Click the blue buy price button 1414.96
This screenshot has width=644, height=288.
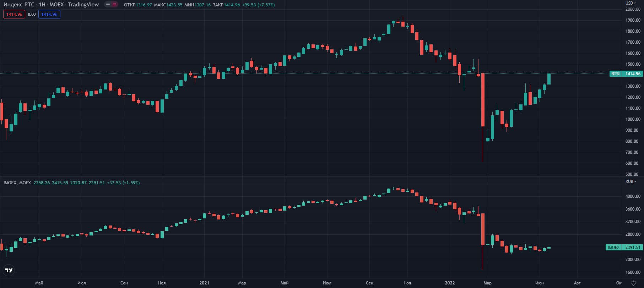(49, 15)
